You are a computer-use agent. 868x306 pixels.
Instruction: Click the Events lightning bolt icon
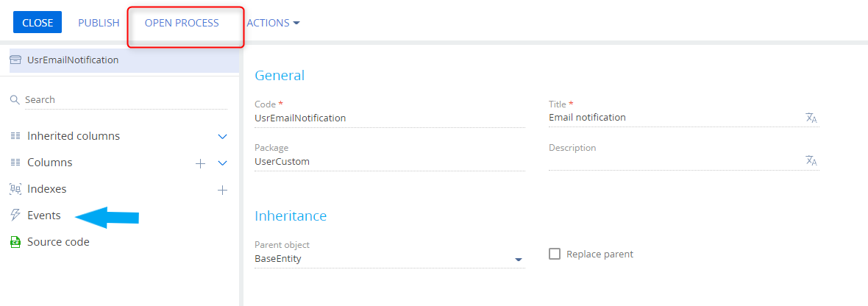(15, 216)
